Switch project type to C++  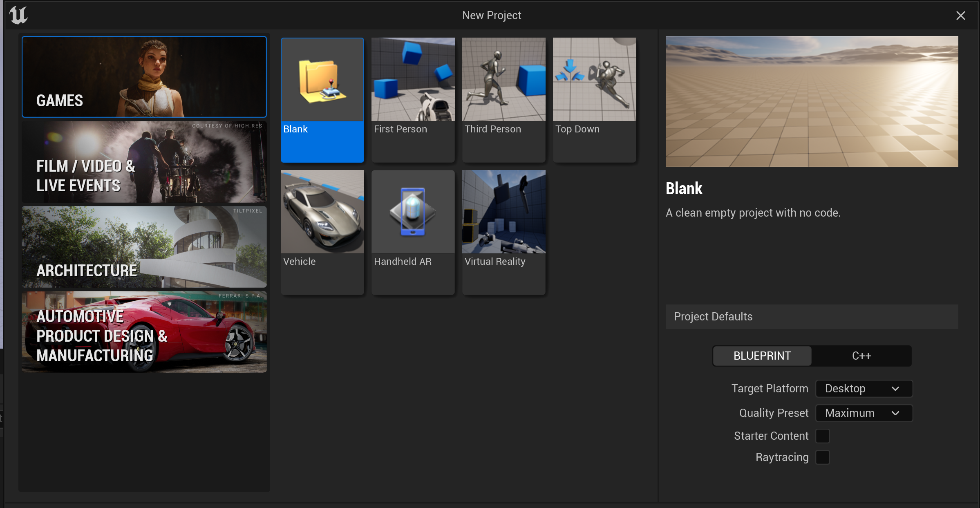coord(861,356)
